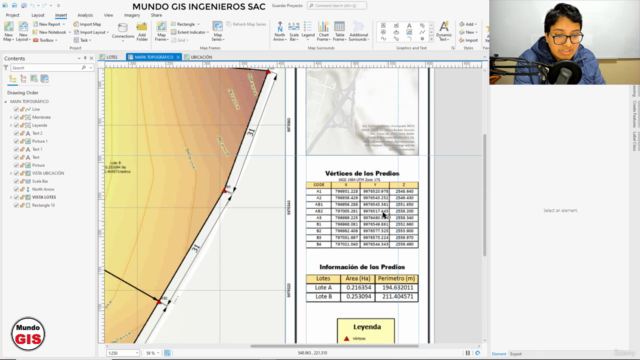Expand the VISTA LOTES frame

coord(11,197)
